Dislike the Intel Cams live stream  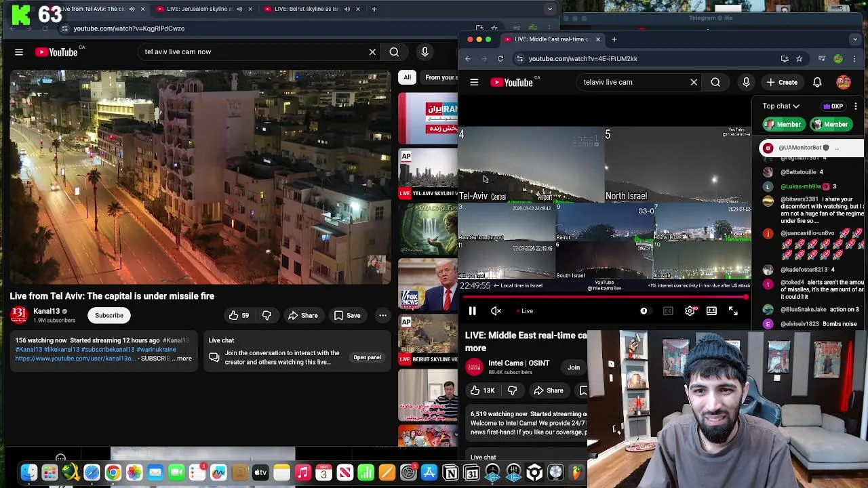point(512,390)
